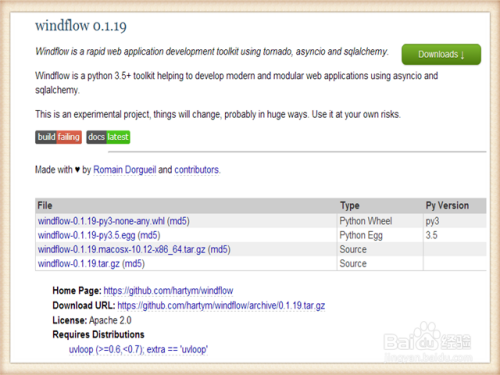Open the Download URL archive link
The image size is (500, 375).
(x=221, y=305)
